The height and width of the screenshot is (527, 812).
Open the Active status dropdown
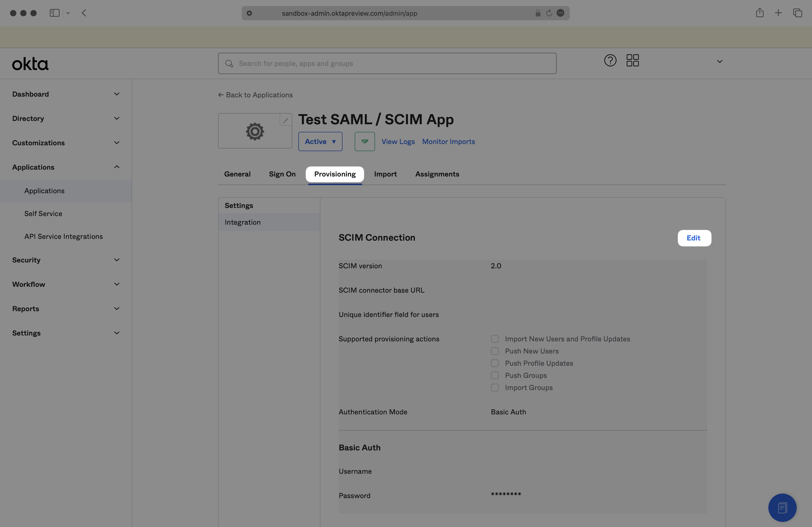[320, 142]
